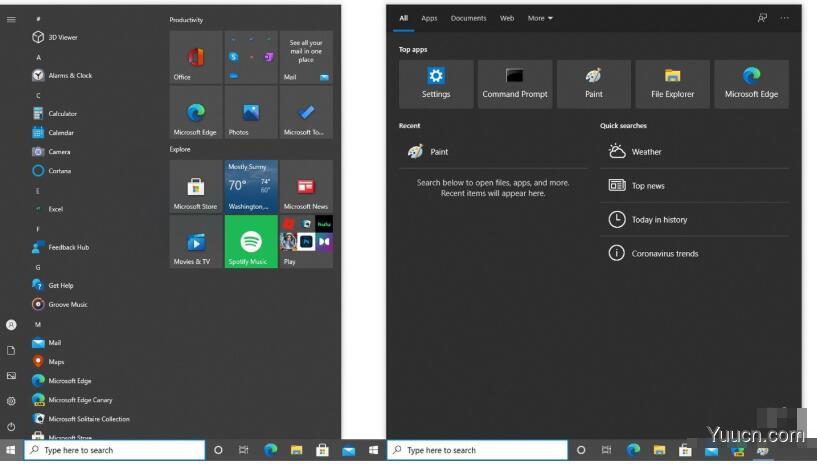Switch to the Apps search tab
The image size is (817, 464).
pyautogui.click(x=429, y=18)
